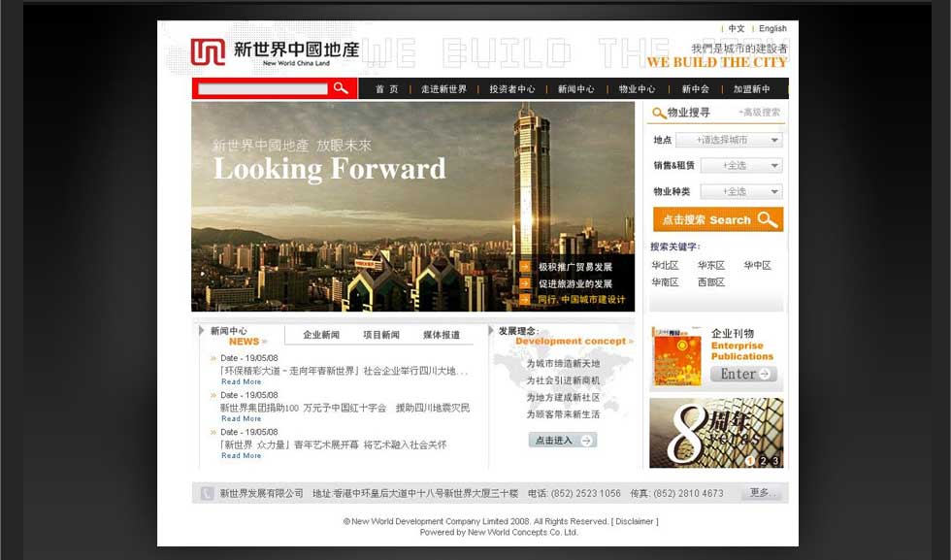Screen dimensions: 951x560
Task: Click Read More under the 新世界集团捐助100万元 item
Action: (x=242, y=418)
